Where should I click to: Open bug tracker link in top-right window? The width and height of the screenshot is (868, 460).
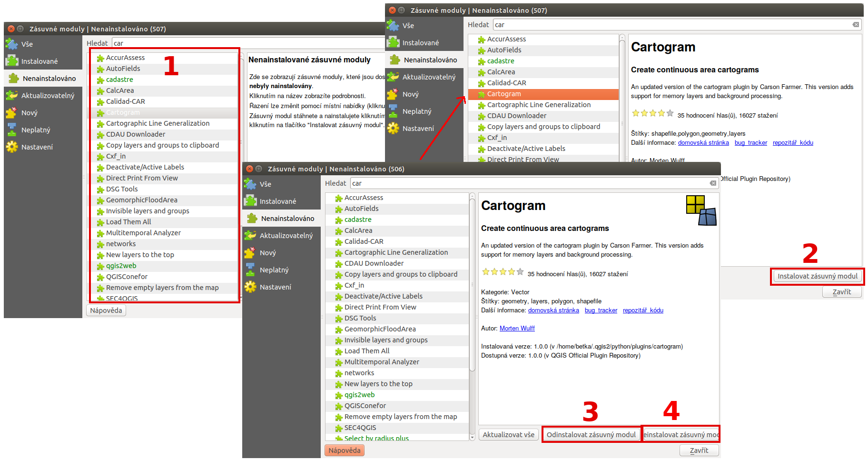[751, 143]
